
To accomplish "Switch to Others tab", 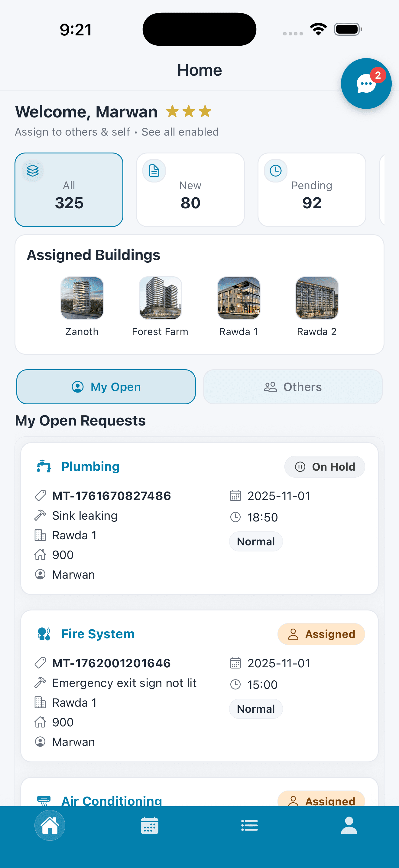I will pyautogui.click(x=293, y=387).
